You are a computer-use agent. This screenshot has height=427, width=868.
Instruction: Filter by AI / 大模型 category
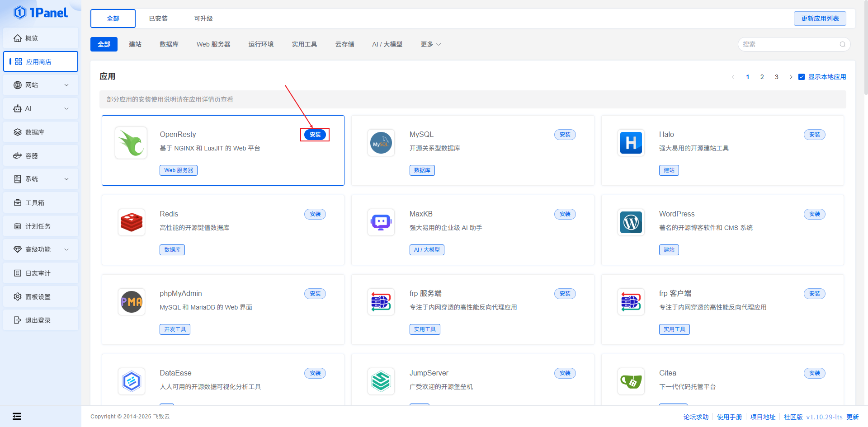click(387, 44)
